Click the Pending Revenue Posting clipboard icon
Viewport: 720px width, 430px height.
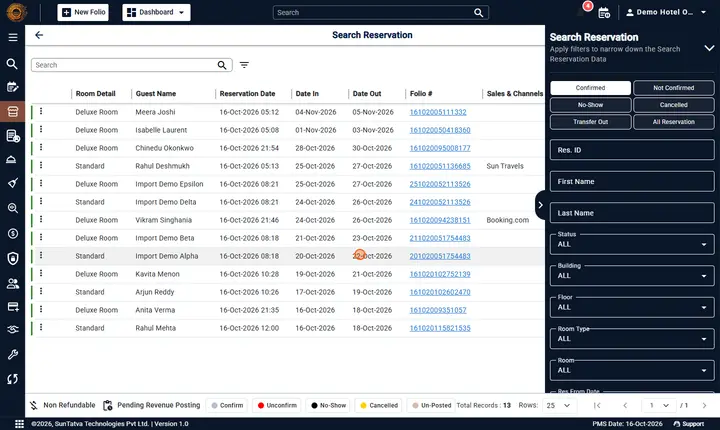tap(107, 405)
